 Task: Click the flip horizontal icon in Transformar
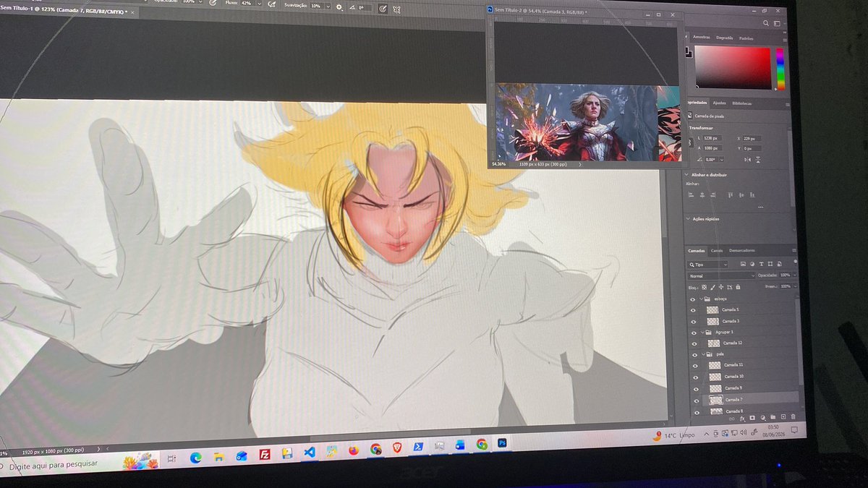tap(747, 160)
